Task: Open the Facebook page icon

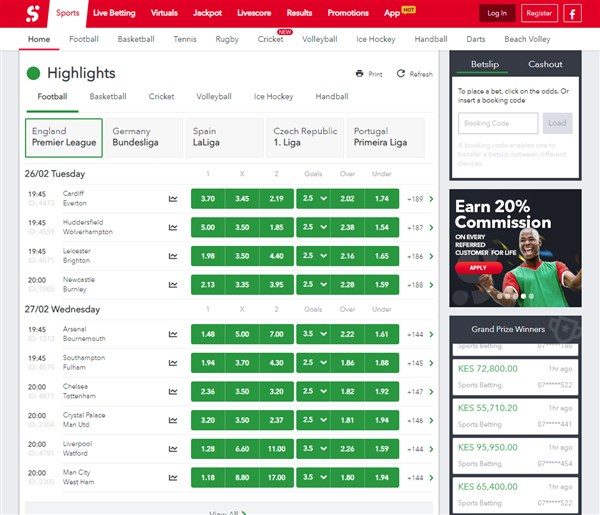Action: click(572, 13)
